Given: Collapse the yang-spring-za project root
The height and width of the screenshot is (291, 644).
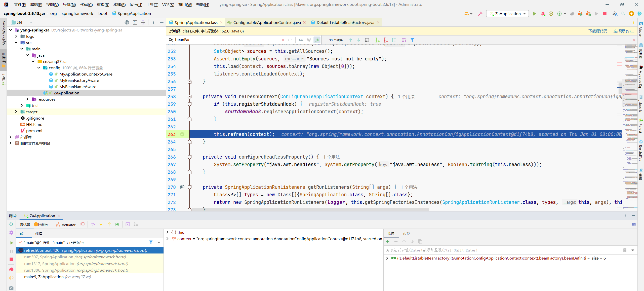Looking at the screenshot, I should tap(11, 30).
